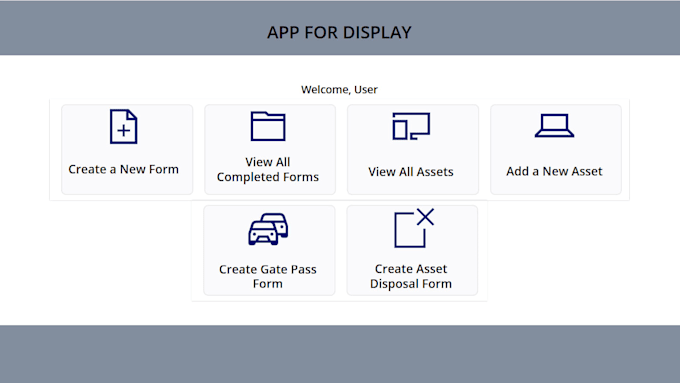This screenshot has width=680, height=383.
Task: Open the folder icon for completed forms
Action: (x=268, y=126)
